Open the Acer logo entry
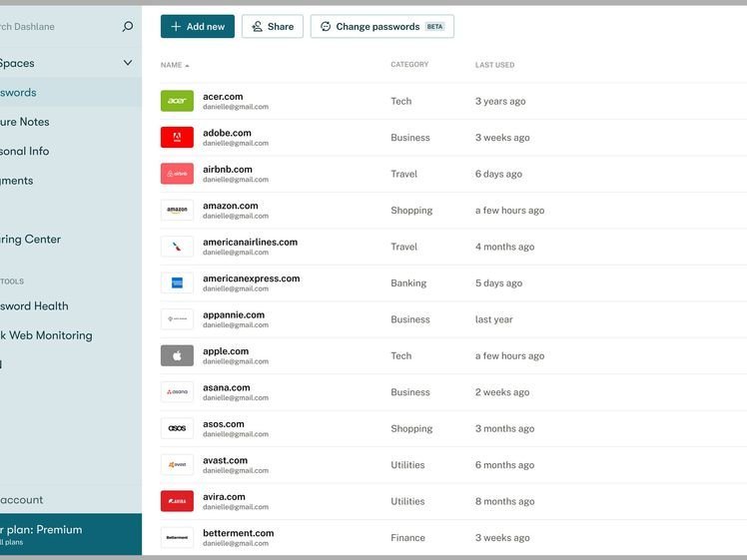Viewport: 747px width, 560px height. 177,101
